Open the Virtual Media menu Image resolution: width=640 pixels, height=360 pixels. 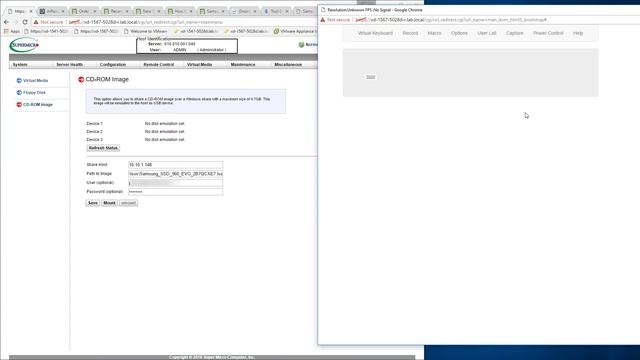point(199,64)
